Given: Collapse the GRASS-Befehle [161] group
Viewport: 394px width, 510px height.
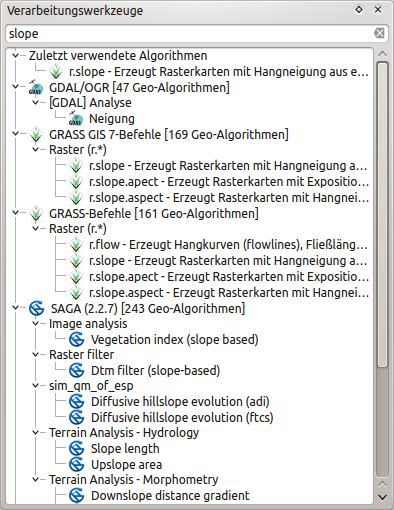Looking at the screenshot, I should coord(15,213).
